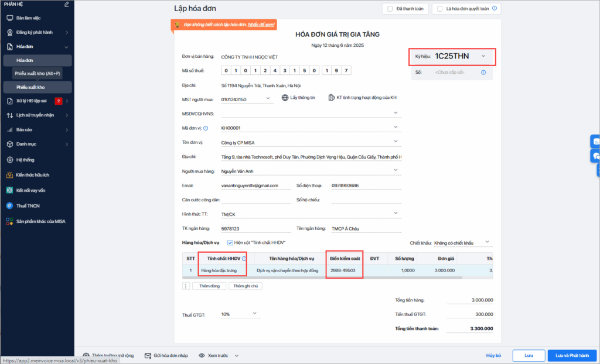Expand options arrow next to Xem trước
The image size is (600, 364).
coord(237,356)
